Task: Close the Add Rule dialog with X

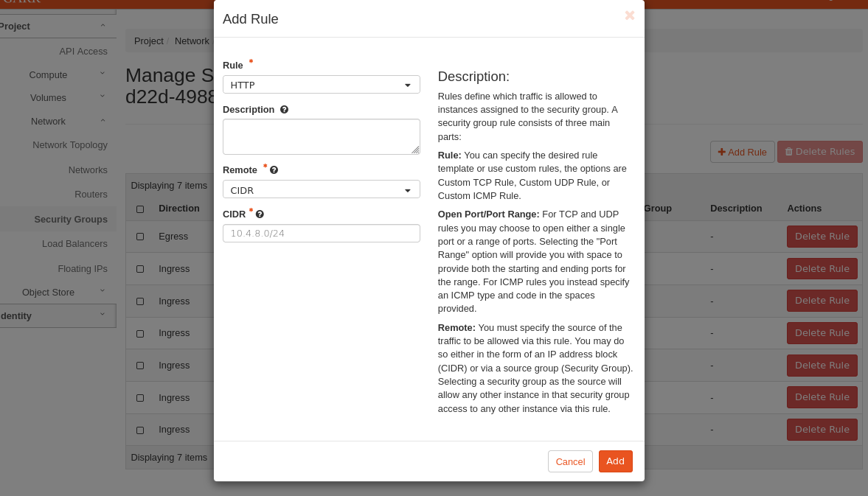Action: (x=629, y=15)
